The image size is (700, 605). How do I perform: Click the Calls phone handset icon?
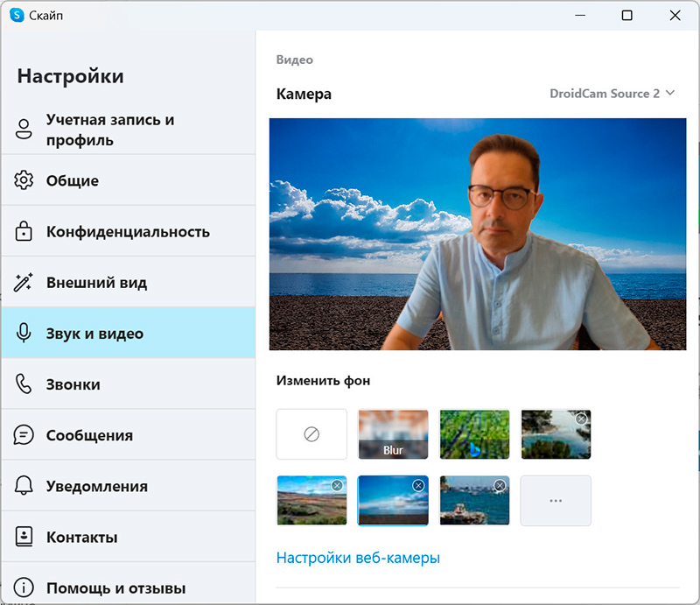click(24, 384)
